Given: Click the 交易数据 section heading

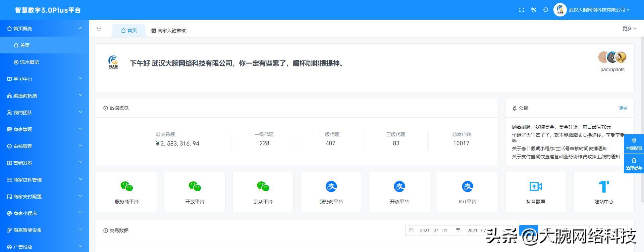Looking at the screenshot, I should coord(116,230).
